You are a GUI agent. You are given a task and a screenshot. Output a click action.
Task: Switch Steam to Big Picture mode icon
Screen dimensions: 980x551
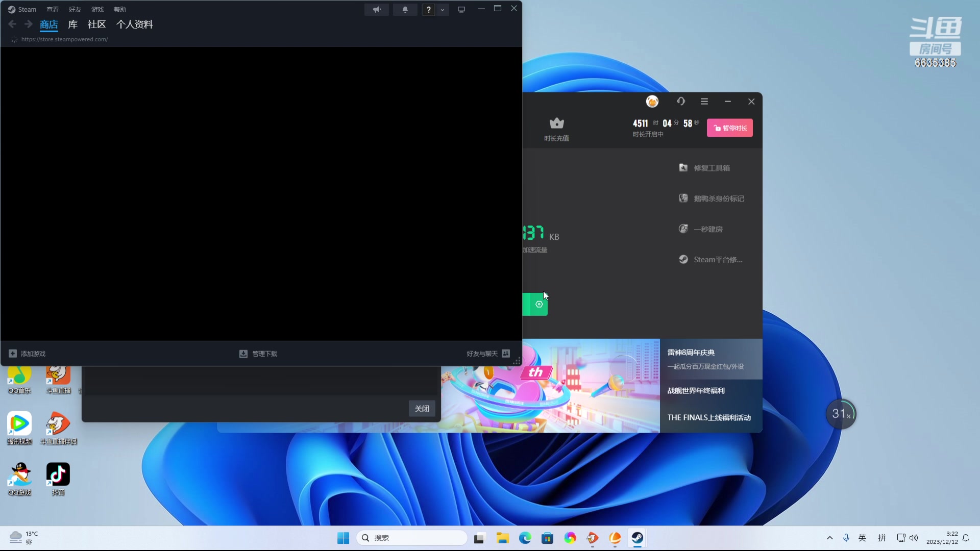point(461,10)
